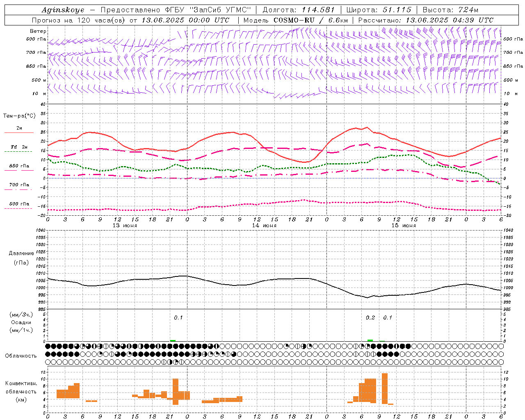This screenshot has width=525, height=420.
Task: Click the 14 июня date label
Action: [x=264, y=226]
